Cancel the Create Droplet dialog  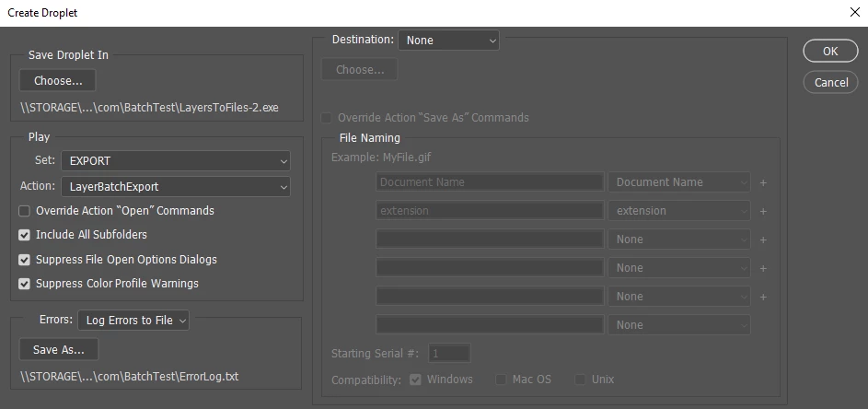click(x=830, y=82)
